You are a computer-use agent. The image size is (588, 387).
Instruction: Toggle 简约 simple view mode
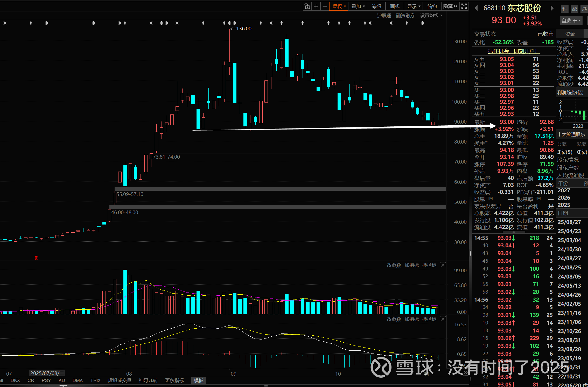click(432, 6)
